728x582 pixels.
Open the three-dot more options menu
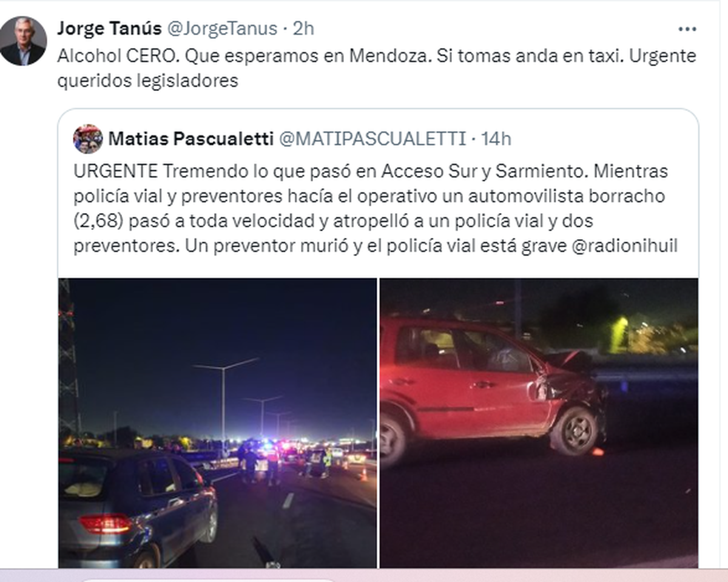[x=687, y=29]
